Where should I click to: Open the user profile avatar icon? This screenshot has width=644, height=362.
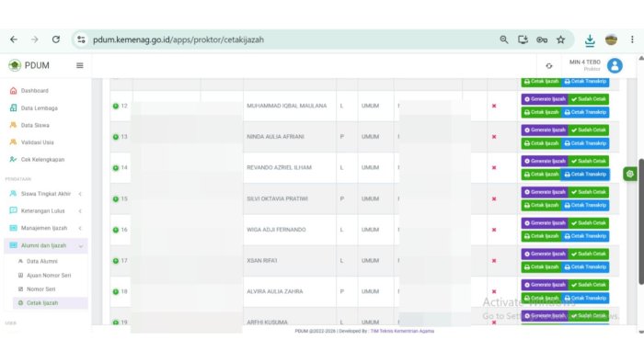point(615,65)
